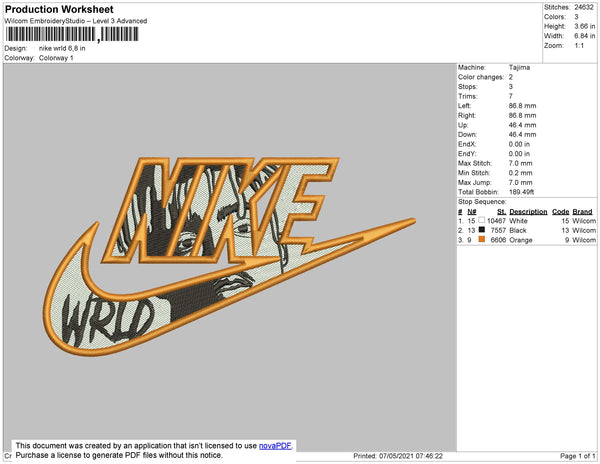Click the 'Left:' label
The width and height of the screenshot is (600, 464).
(465, 106)
